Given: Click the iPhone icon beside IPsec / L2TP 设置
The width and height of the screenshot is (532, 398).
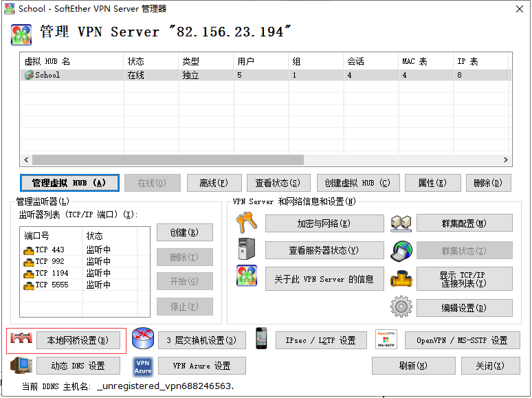Looking at the screenshot, I should (261, 339).
